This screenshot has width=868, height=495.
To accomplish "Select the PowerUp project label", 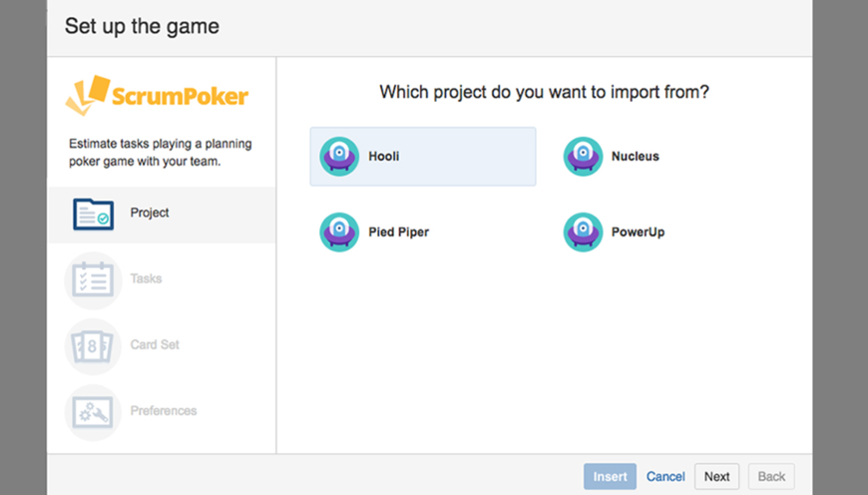I will (638, 233).
